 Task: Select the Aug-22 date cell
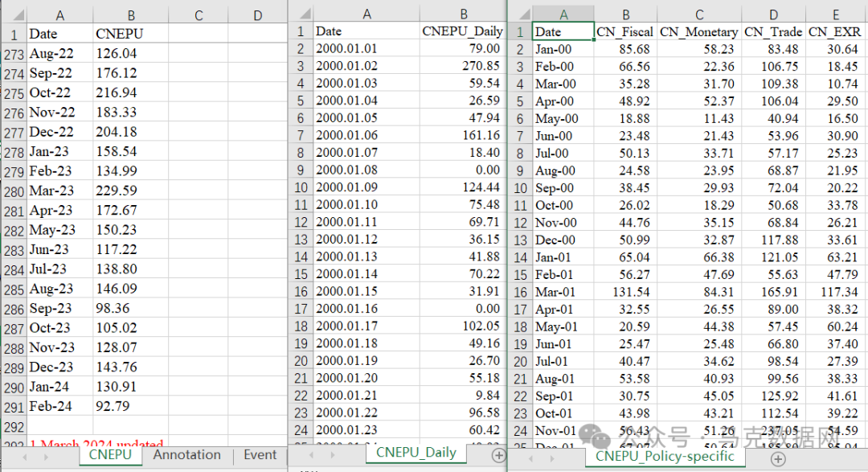59,54
